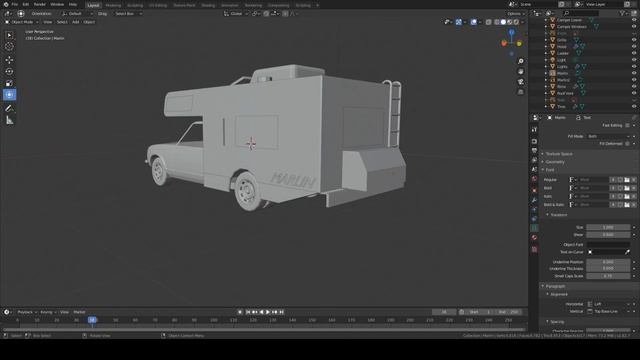Open the Fill Mode Both dropdown

click(x=608, y=136)
